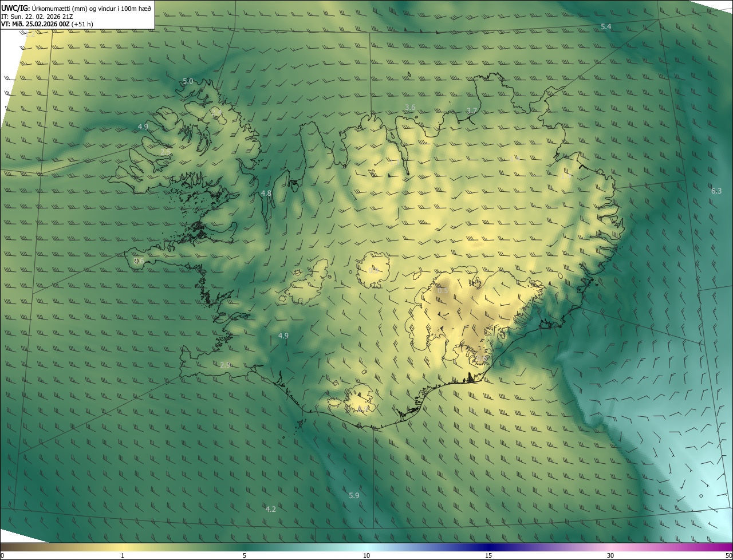Pick the yellow color band above tick 1
Image resolution: width=733 pixels, height=560 pixels.
(123, 547)
